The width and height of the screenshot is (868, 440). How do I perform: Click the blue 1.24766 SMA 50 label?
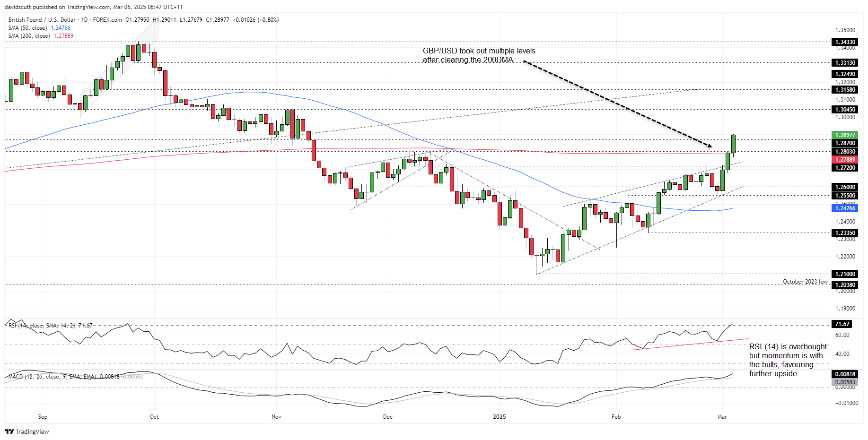coord(845,208)
